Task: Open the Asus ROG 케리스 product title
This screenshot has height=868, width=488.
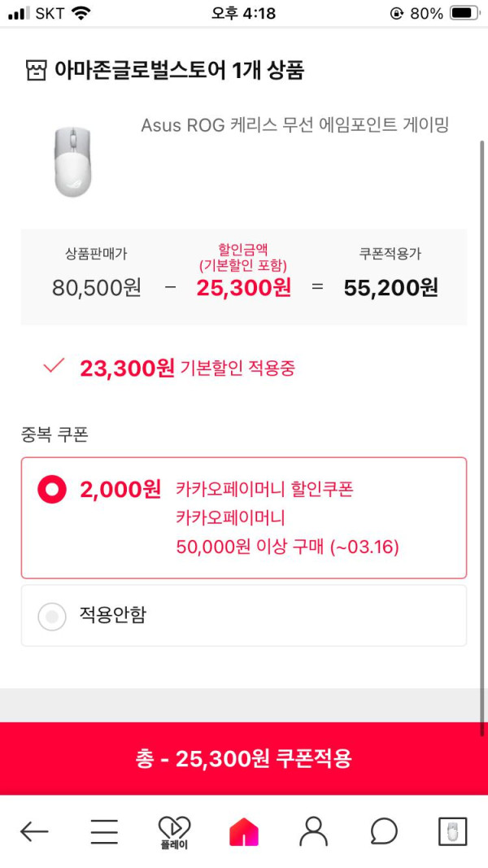Action: coord(294,125)
